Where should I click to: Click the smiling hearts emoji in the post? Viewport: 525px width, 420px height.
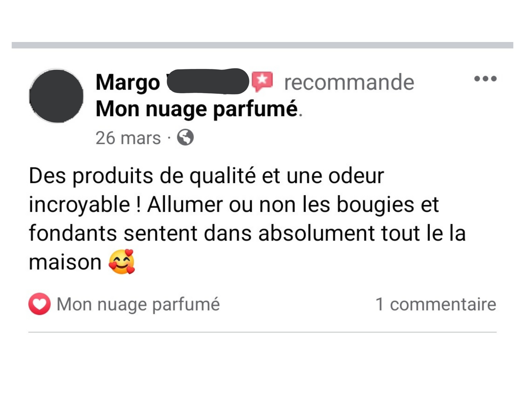pos(122,262)
